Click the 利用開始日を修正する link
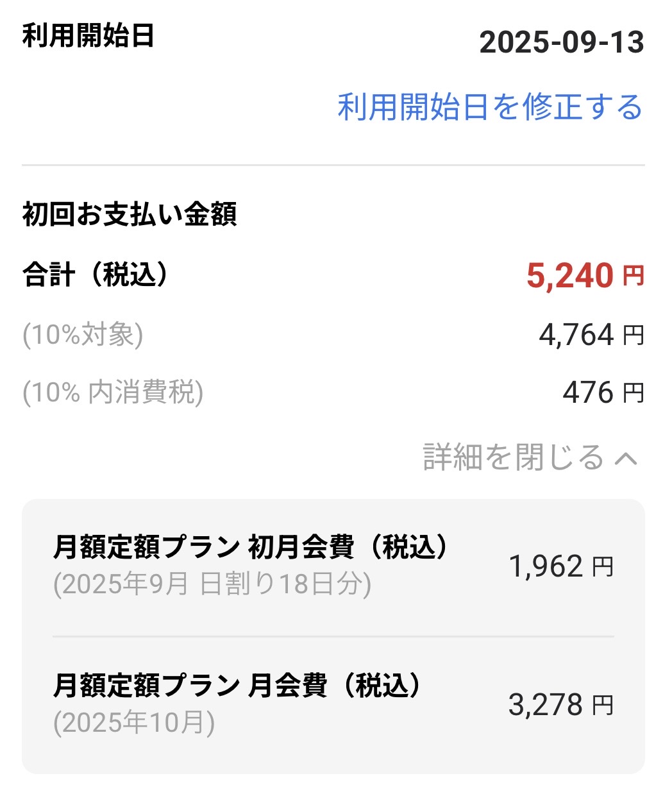Image resolution: width=672 pixels, height=794 pixels. 490,107
